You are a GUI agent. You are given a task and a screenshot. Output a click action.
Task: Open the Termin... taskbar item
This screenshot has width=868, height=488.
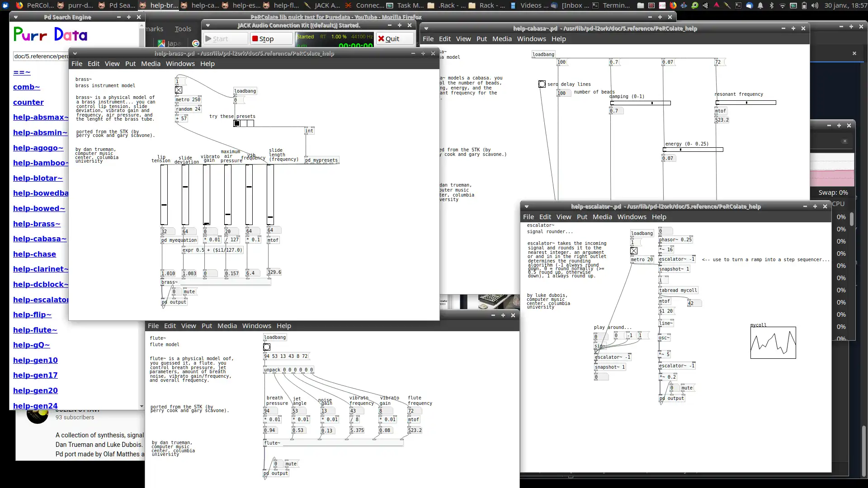(612, 5)
